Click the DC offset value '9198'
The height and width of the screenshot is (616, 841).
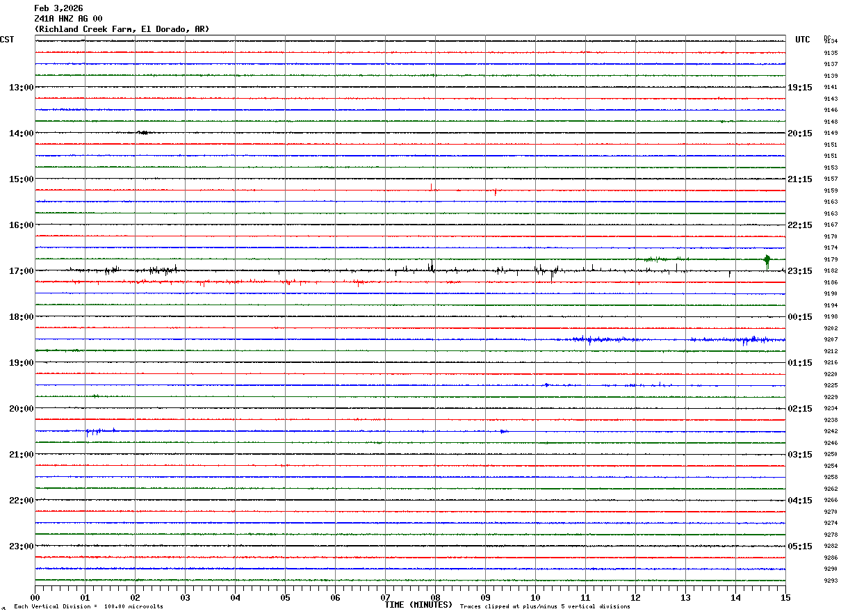click(x=831, y=317)
